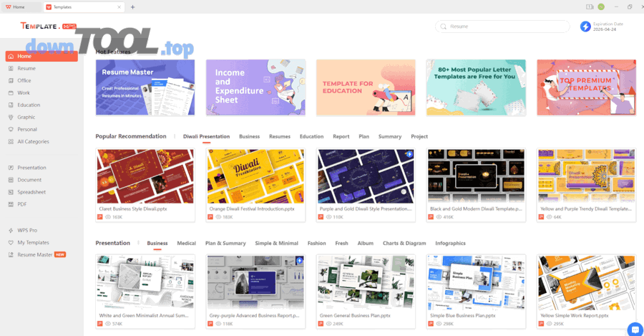Select the Plan & Summary tab
This screenshot has height=336, width=644.
(225, 244)
